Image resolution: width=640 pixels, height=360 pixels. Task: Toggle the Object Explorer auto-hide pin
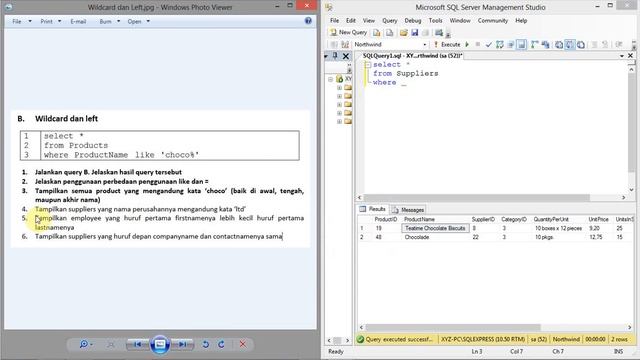(x=335, y=56)
